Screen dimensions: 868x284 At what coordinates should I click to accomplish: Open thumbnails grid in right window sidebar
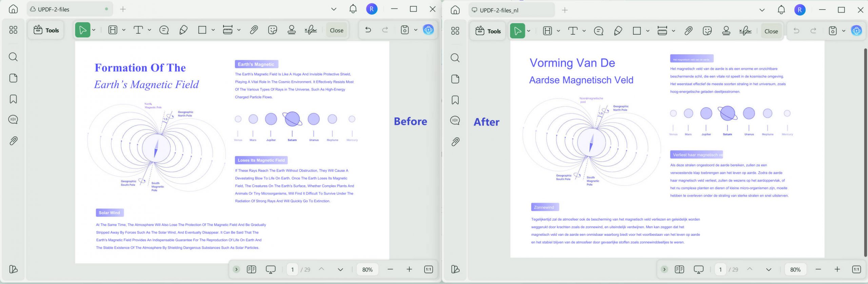click(455, 31)
